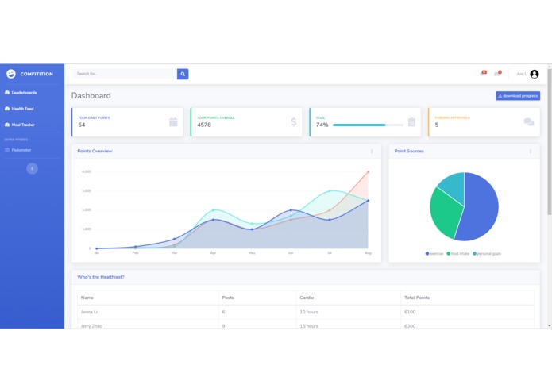Go to Leaderboards in sidebar
The image size is (552, 392).
coord(24,93)
